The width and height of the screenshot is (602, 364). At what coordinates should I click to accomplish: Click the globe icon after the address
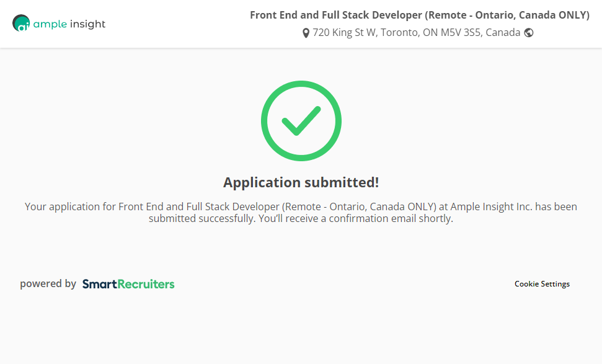529,33
